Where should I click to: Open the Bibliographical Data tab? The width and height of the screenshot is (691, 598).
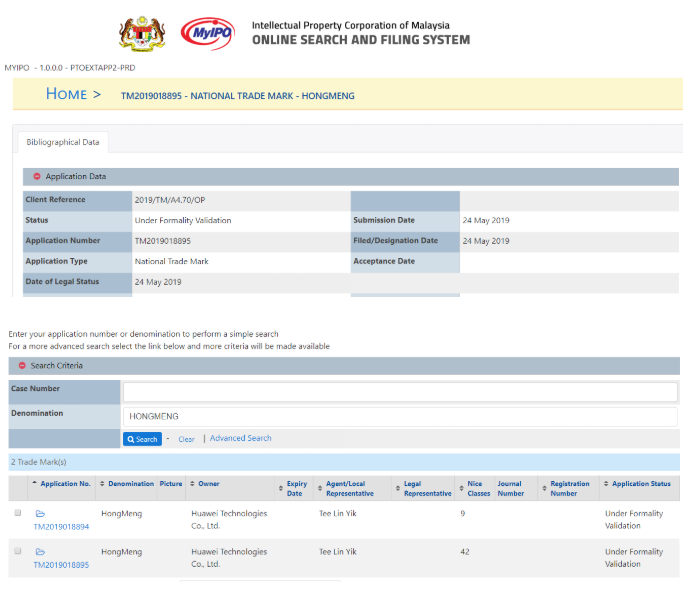tap(63, 142)
